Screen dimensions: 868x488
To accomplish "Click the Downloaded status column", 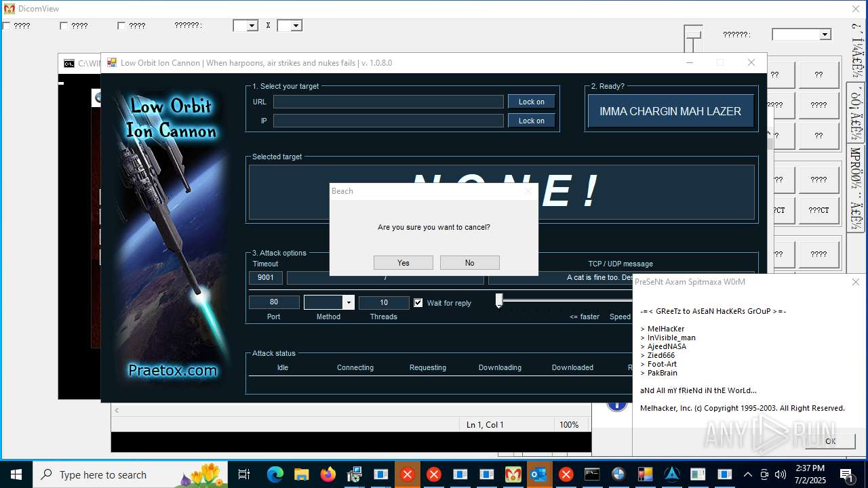I will coord(572,367).
